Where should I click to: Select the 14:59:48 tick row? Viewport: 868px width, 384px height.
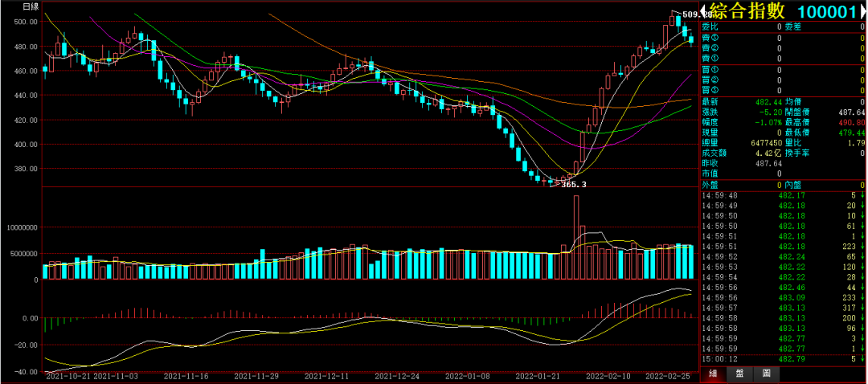(x=783, y=195)
